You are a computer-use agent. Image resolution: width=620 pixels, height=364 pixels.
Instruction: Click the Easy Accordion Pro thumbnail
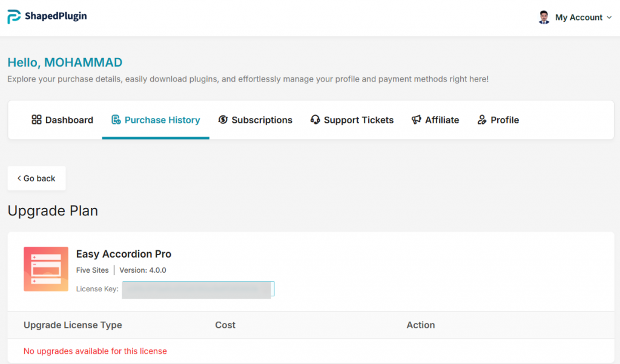(46, 269)
